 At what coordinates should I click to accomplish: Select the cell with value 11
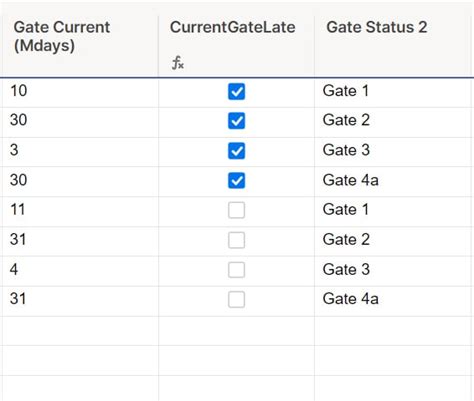coord(80,212)
